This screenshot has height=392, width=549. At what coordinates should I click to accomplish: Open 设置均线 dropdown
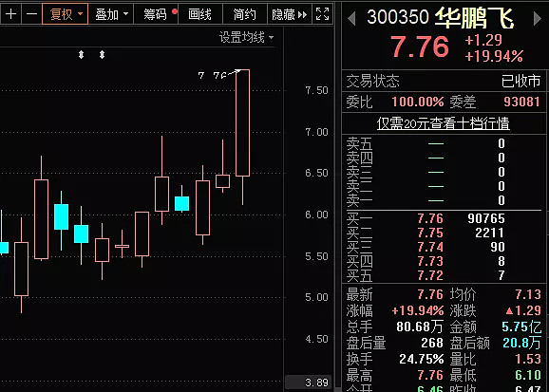(x=247, y=37)
